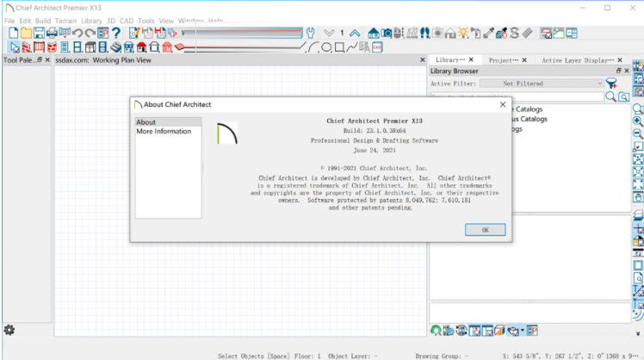
Task: Open the Terrain menu
Action: coord(65,20)
